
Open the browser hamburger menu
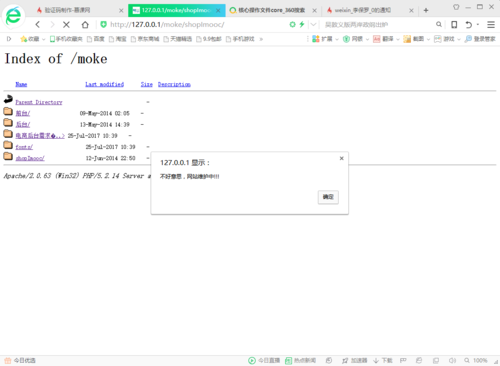(x=491, y=24)
